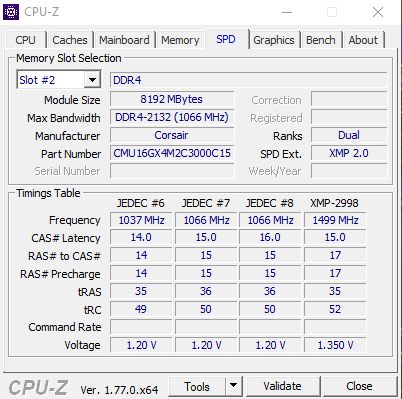The width and height of the screenshot is (402, 399).
Task: Expand the Tools button dropdown arrow
Action: pyautogui.click(x=234, y=386)
